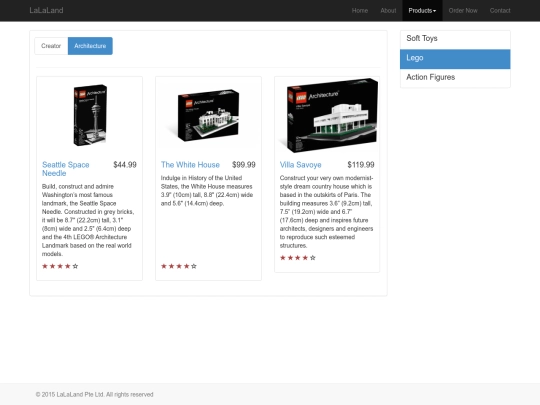The image size is (540, 405).
Task: Click first star of Villa Savoye rating
Action: [283, 258]
